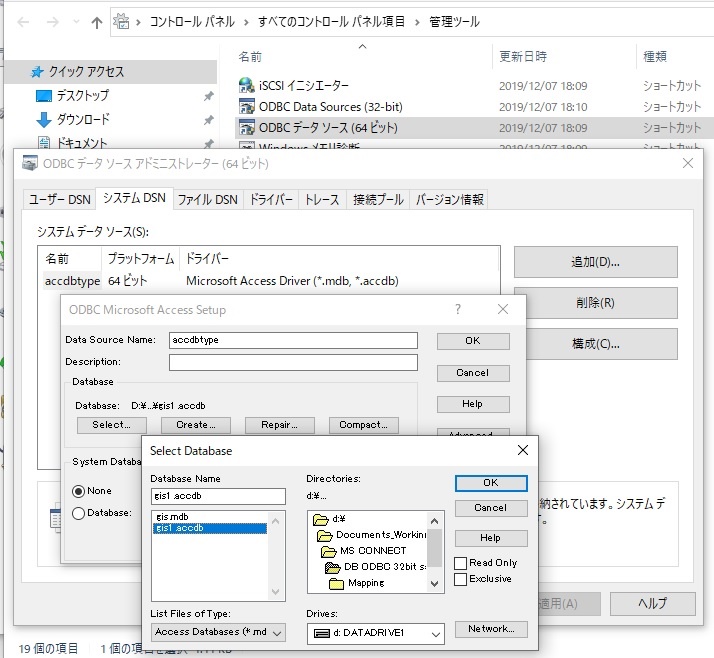Click the Explorer back arrow
The height and width of the screenshot is (658, 714).
23,22
